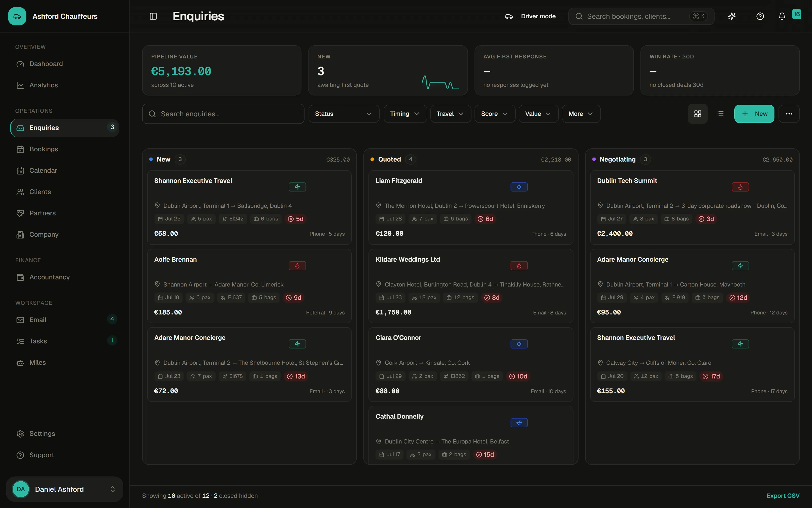812x508 pixels.
Task: Open the three-dots overflow menu
Action: 789,114
